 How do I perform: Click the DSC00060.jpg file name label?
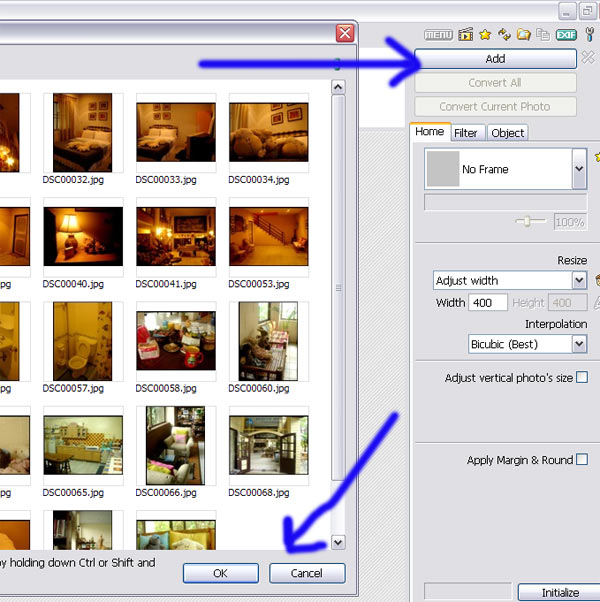pos(259,389)
